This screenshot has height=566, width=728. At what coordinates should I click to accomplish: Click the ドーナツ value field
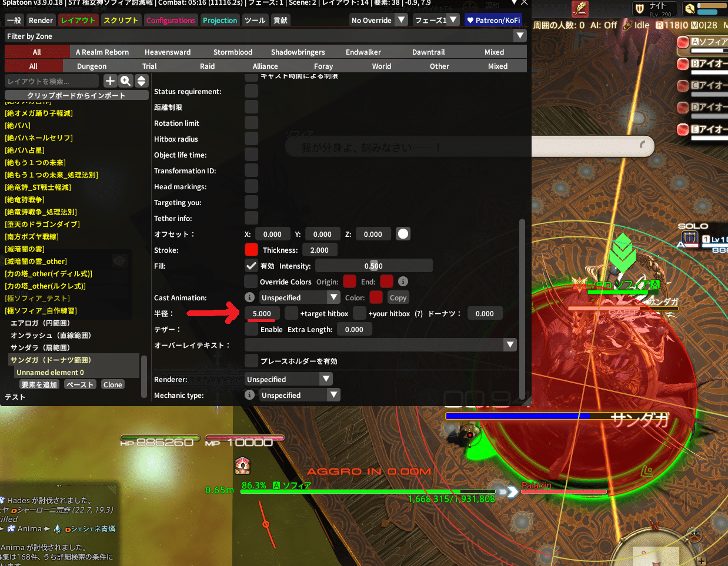click(485, 313)
